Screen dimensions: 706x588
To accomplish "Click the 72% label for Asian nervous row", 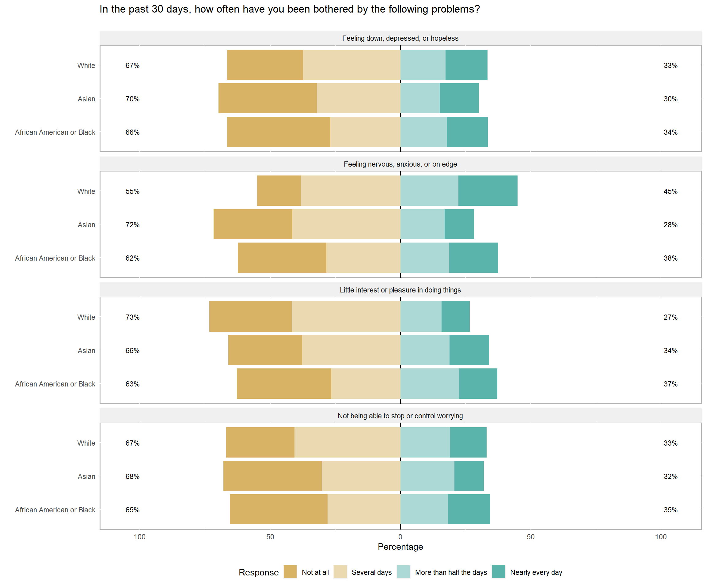I will (x=132, y=225).
